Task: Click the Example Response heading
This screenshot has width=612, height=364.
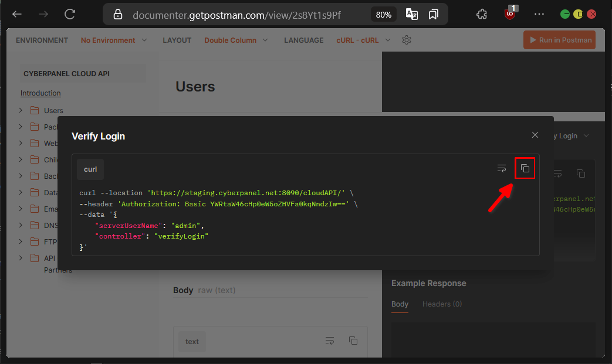Action: [x=428, y=283]
